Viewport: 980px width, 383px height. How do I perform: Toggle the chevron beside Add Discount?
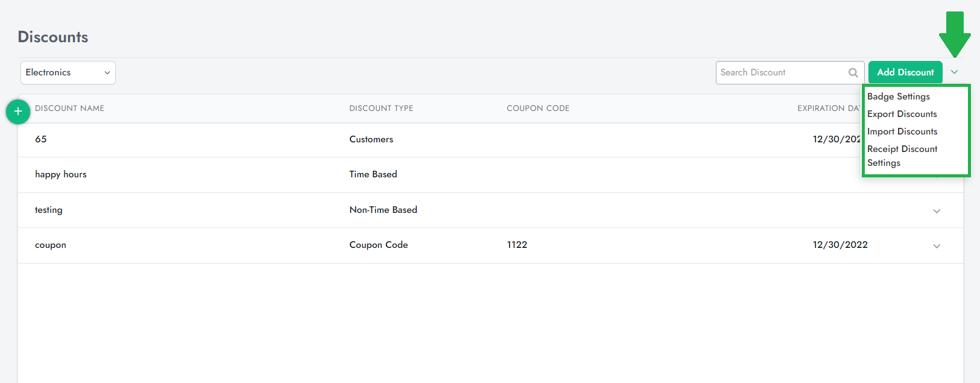[x=954, y=72]
